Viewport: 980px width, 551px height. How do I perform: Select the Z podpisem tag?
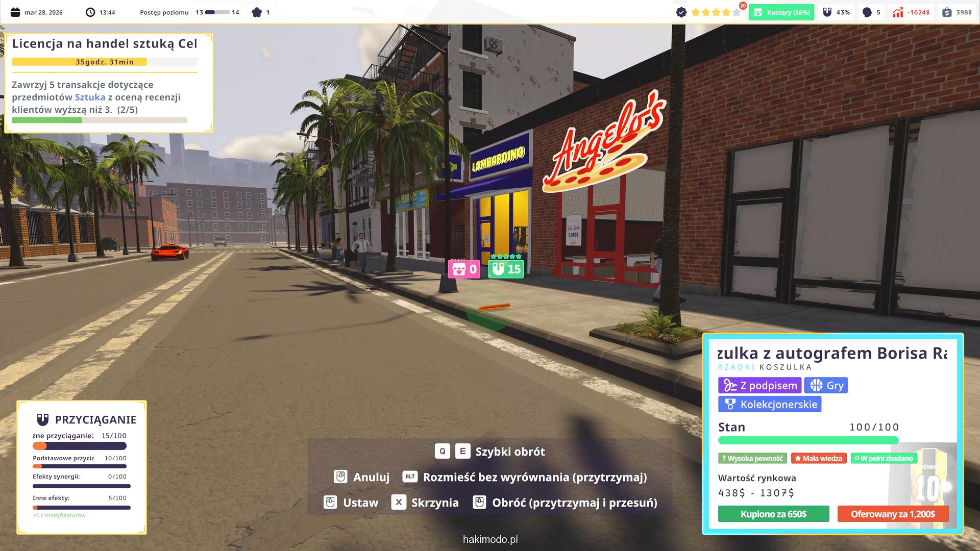pyautogui.click(x=759, y=386)
